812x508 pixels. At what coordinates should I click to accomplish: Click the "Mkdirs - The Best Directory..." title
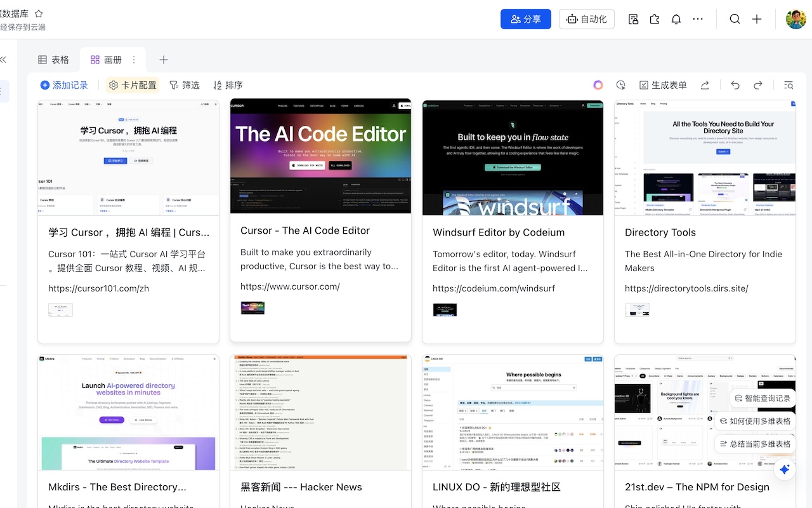[117, 487]
